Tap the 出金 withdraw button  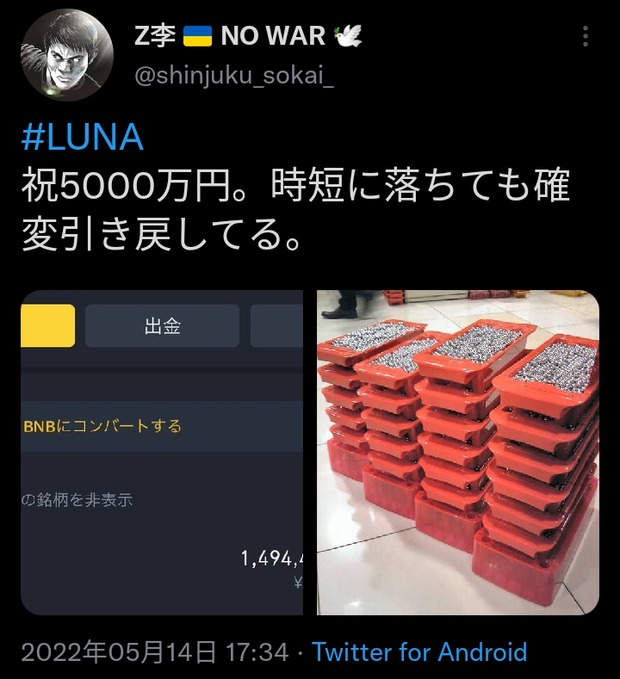[162, 326]
